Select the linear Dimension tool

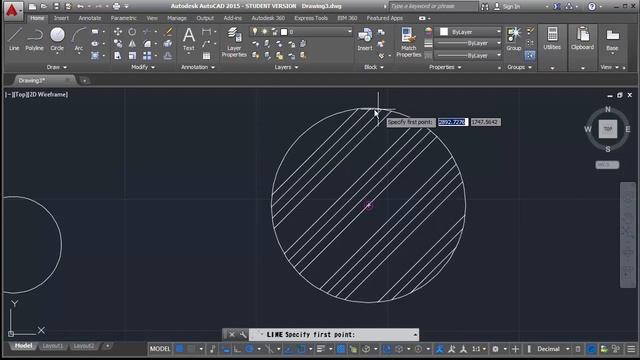[x=207, y=31]
